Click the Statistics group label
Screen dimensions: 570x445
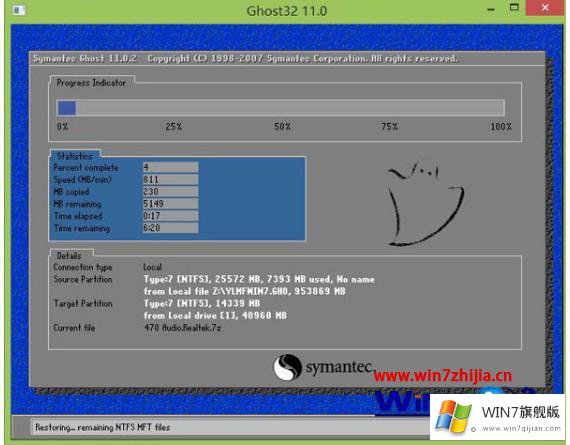(x=75, y=156)
